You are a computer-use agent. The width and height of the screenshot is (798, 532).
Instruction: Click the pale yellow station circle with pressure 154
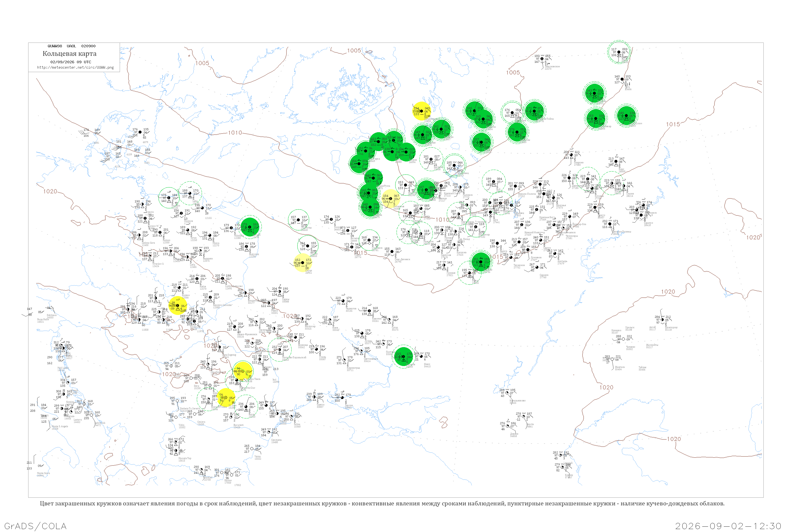(x=391, y=199)
